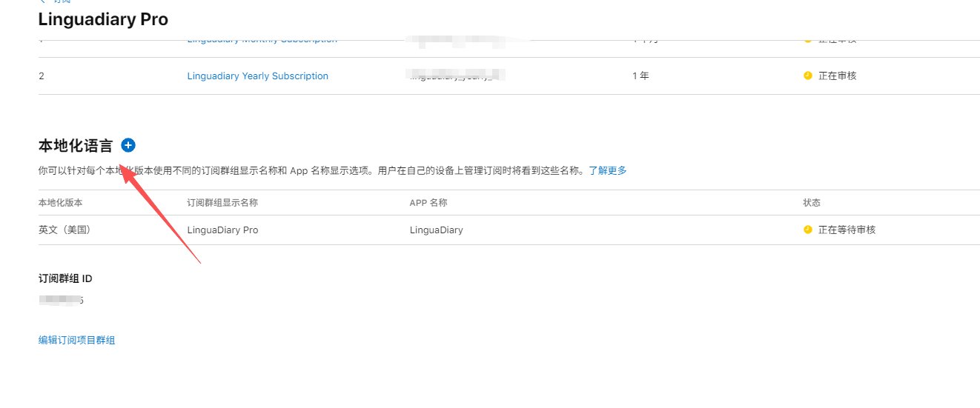Click the blue plus icon beside 本地化语言
This screenshot has height=408, width=980.
point(128,145)
